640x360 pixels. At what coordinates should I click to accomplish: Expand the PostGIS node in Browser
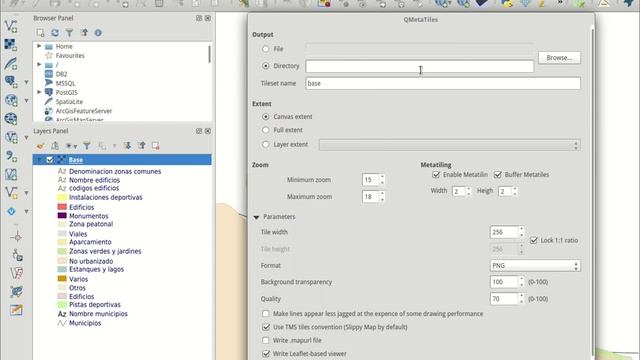(39, 92)
